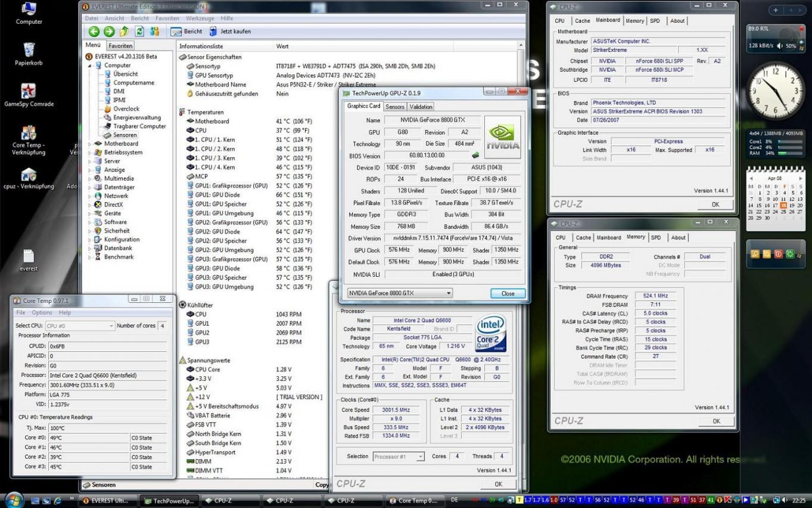Open GameSpy Comrade desktop shortcut
812x508 pixels.
(x=28, y=91)
